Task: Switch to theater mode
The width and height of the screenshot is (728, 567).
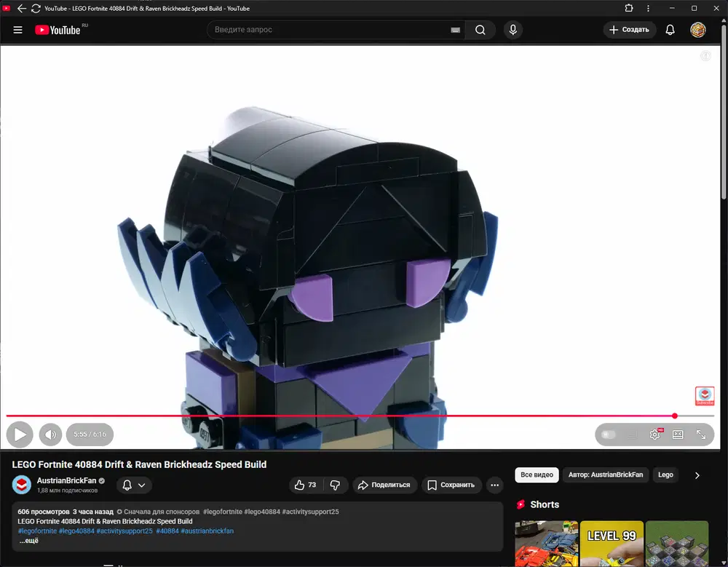Action: point(677,435)
